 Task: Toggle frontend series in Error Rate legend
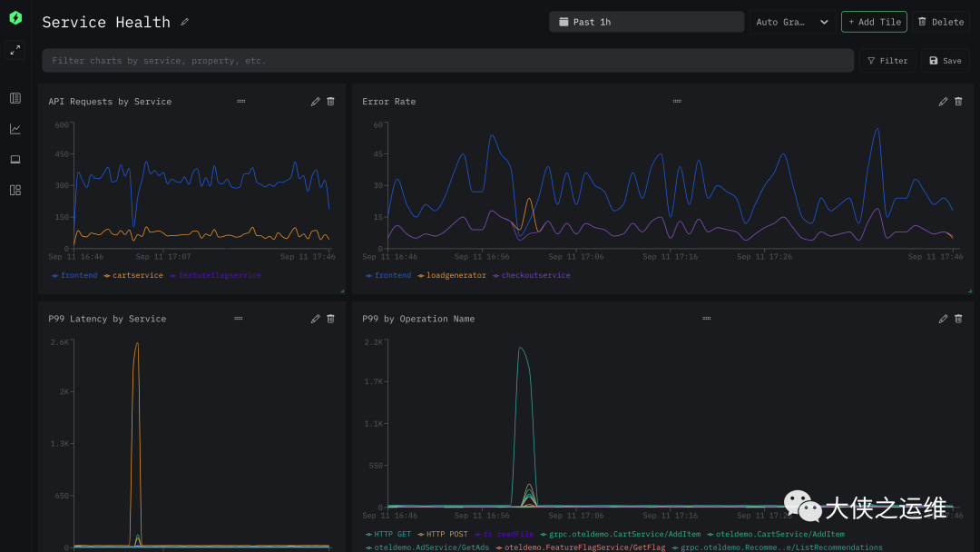[x=388, y=275]
